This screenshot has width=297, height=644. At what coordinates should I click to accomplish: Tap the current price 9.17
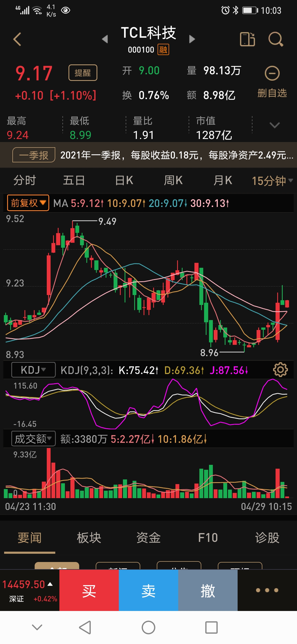(x=34, y=73)
